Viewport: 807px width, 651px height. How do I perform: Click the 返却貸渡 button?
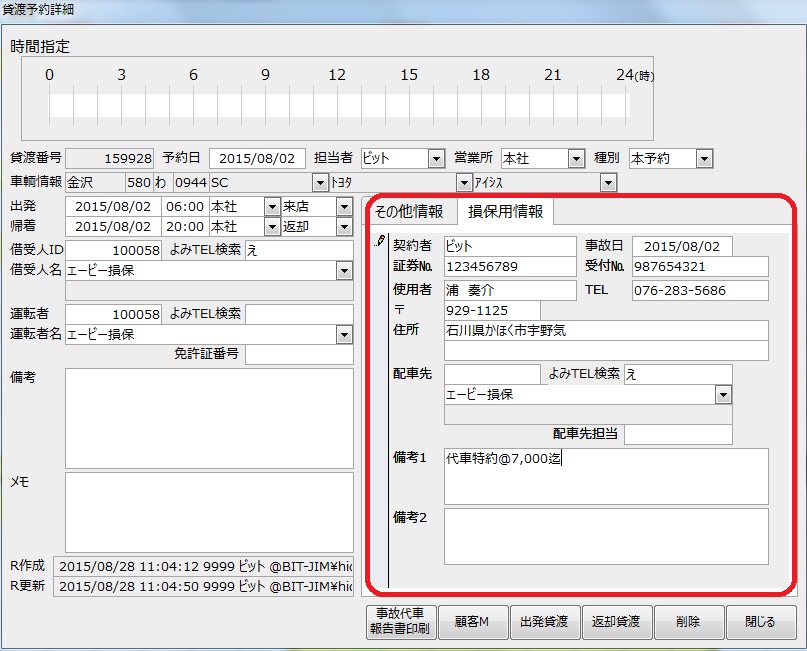coord(616,622)
